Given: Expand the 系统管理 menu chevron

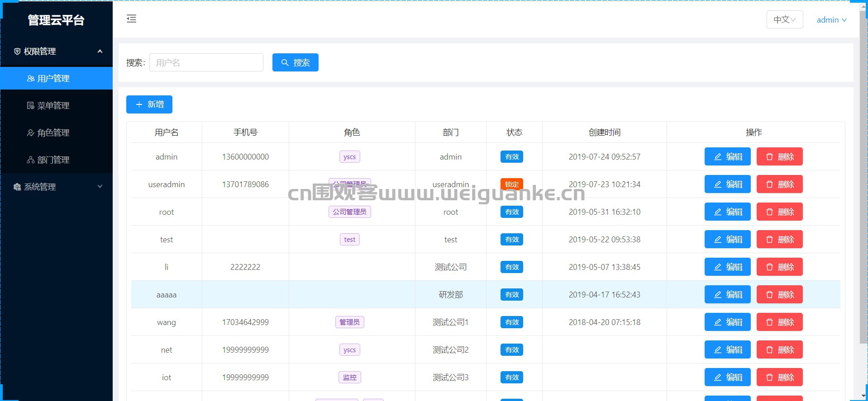Looking at the screenshot, I should pyautogui.click(x=100, y=187).
